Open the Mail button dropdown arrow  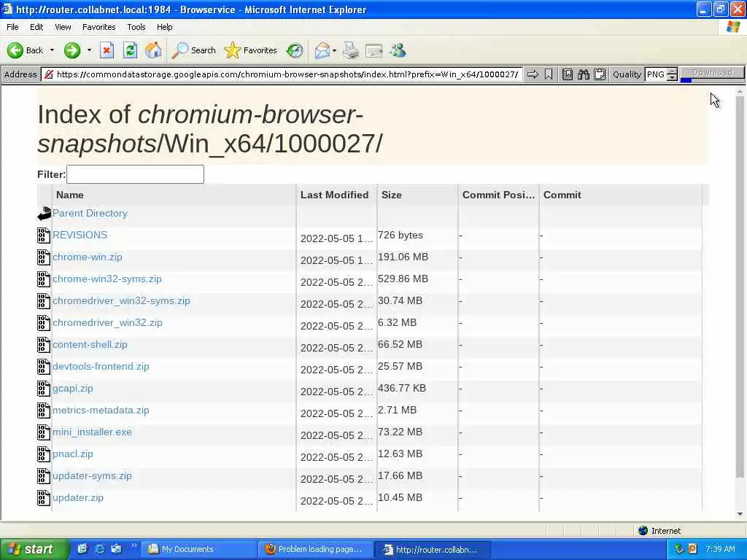[x=334, y=50]
